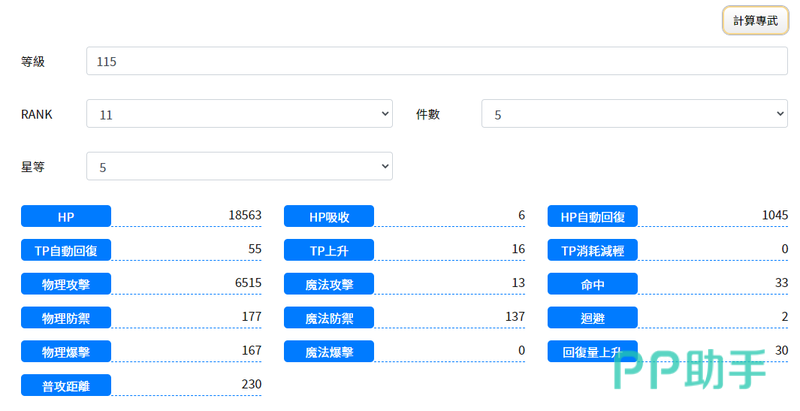Click the 物理攻擊 stat label
Screen dimensions: 800x411
(x=66, y=284)
